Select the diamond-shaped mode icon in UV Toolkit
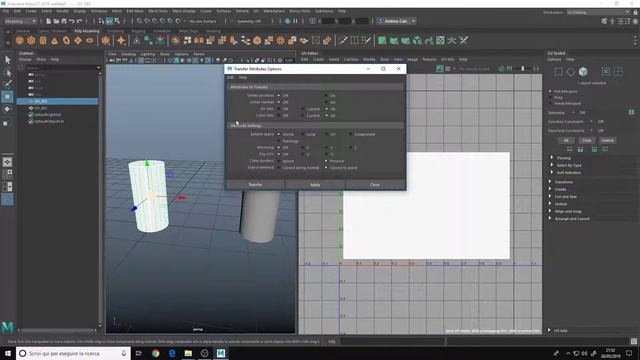This screenshot has width=640, height=360. [571, 72]
